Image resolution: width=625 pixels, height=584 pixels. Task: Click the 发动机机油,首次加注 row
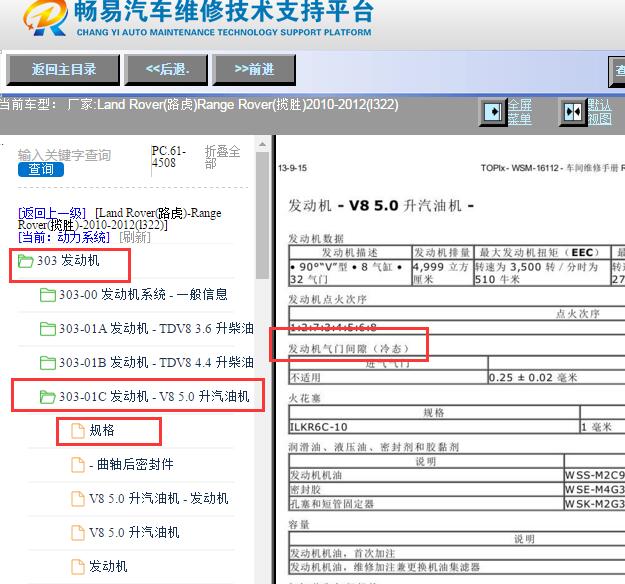tap(457, 553)
